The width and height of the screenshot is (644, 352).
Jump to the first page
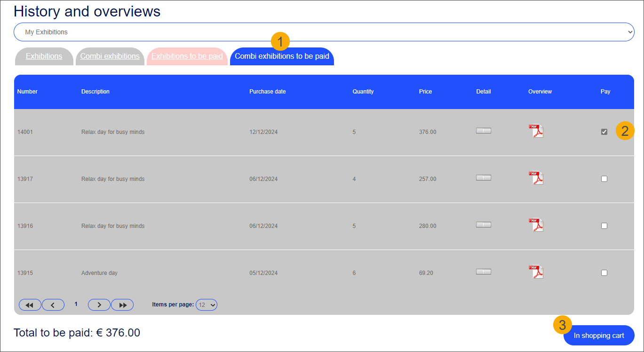[x=30, y=305]
